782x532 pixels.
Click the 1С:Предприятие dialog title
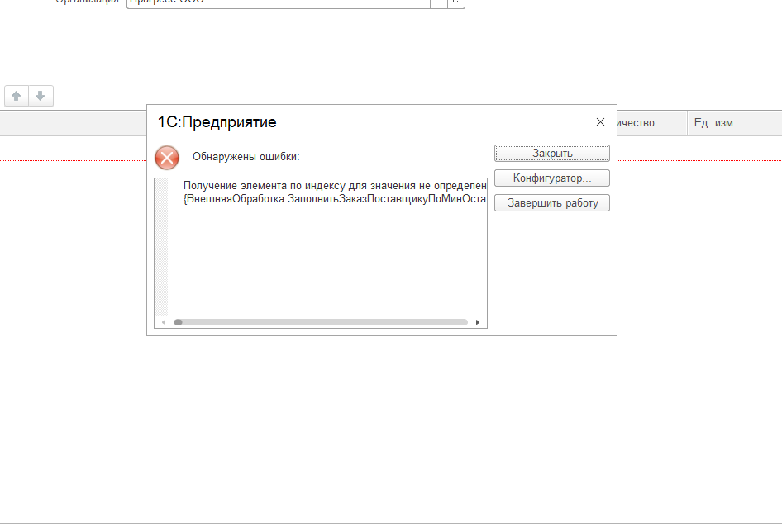click(x=217, y=122)
